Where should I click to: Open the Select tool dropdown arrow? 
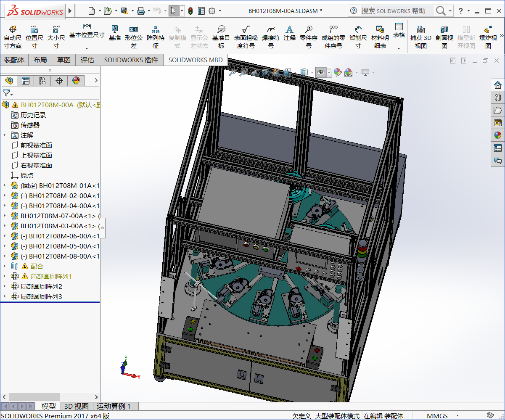pos(182,11)
